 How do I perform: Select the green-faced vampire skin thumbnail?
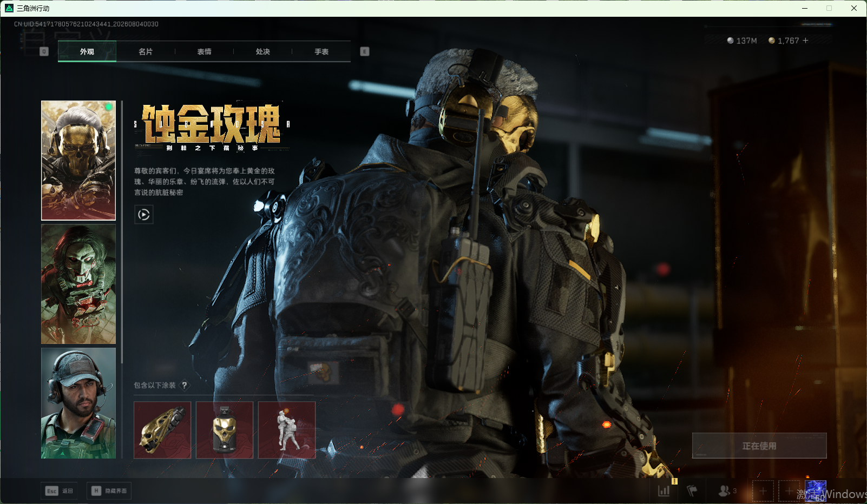click(78, 284)
